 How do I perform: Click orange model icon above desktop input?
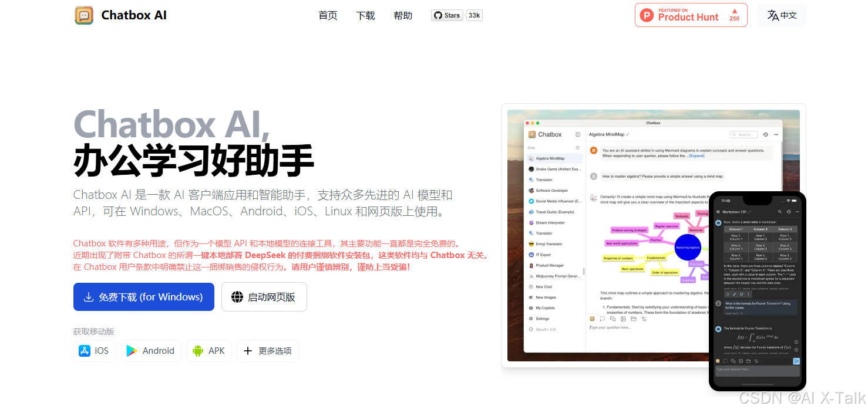point(593,319)
